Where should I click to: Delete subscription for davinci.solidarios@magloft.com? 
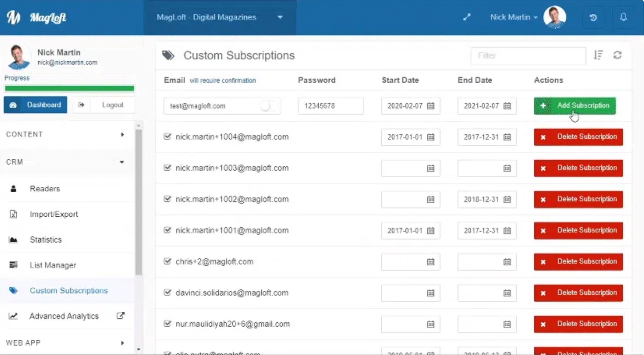tap(578, 293)
